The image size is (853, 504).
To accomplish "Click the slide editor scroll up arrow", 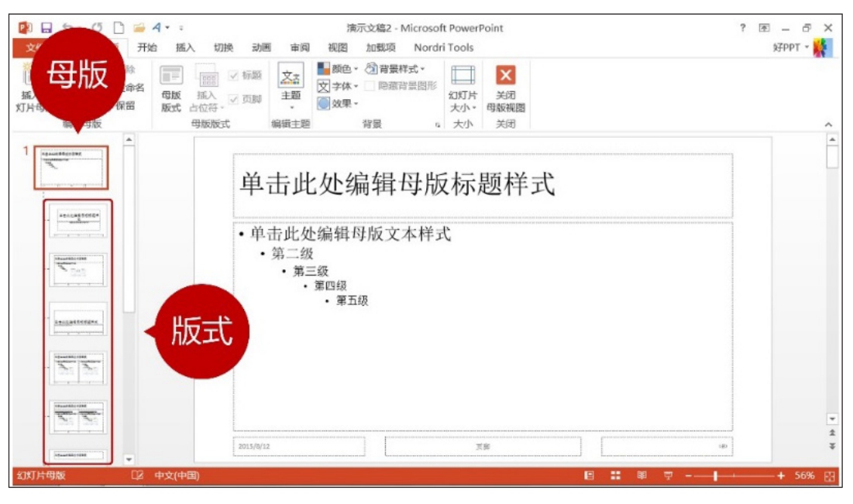I will 832,139.
